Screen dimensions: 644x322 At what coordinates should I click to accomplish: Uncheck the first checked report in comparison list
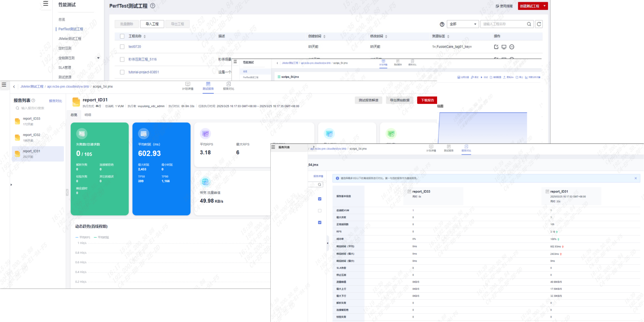click(x=320, y=199)
